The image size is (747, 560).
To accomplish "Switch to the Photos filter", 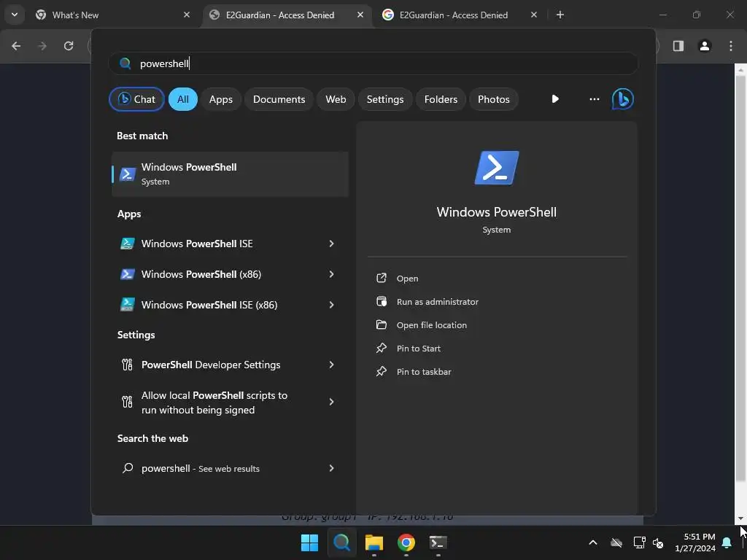I will 494,99.
